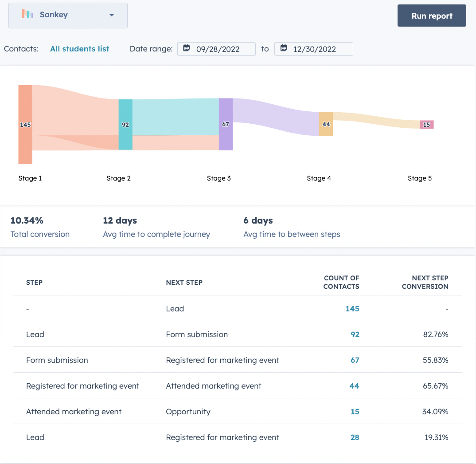Open the 145 contacts count link
Viewport: 476px width, 464px height.
click(352, 309)
